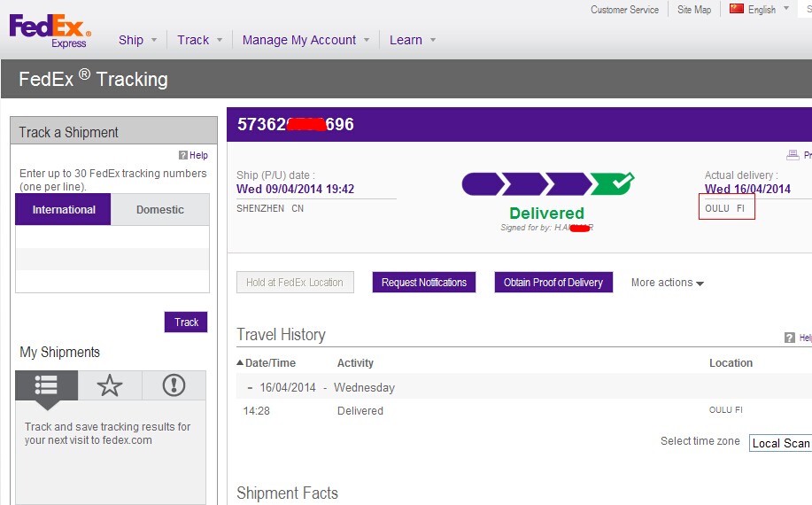Image resolution: width=812 pixels, height=505 pixels.
Task: Click inside the tracking numbers input box
Action: (x=112, y=259)
